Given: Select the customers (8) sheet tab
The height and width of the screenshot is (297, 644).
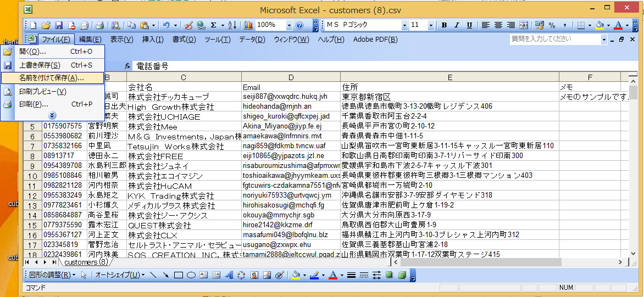Looking at the screenshot, I should pyautogui.click(x=86, y=262).
